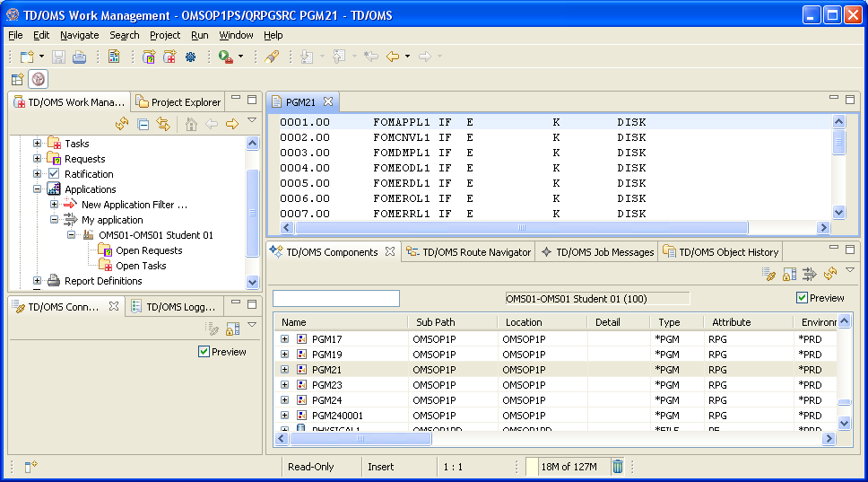Sort by the Location column header
868x482 pixels.
tap(524, 322)
